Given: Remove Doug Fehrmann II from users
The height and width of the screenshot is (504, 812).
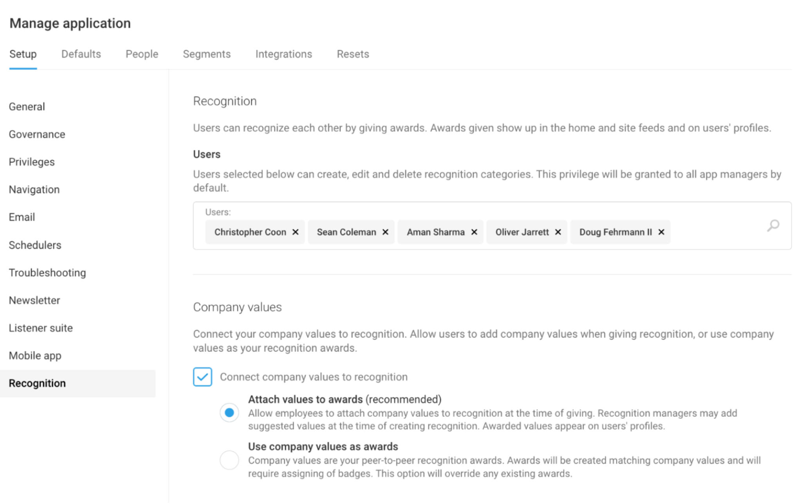Looking at the screenshot, I should (x=661, y=232).
